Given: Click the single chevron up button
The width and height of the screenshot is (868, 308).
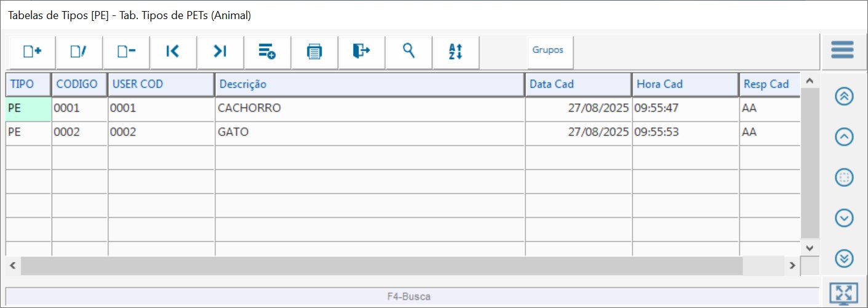Looking at the screenshot, I should click(x=844, y=137).
